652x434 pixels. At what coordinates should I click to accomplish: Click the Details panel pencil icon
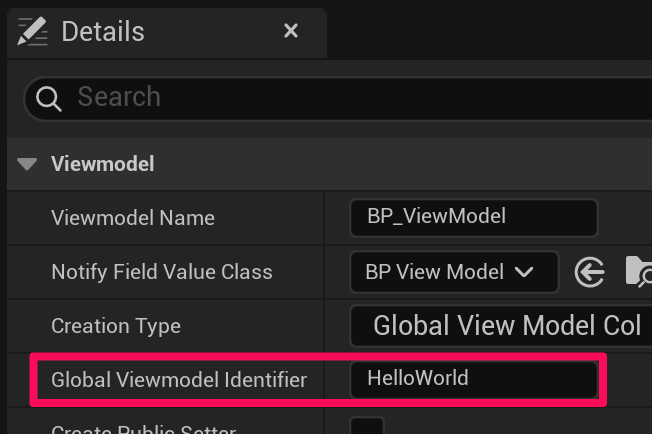(x=33, y=31)
